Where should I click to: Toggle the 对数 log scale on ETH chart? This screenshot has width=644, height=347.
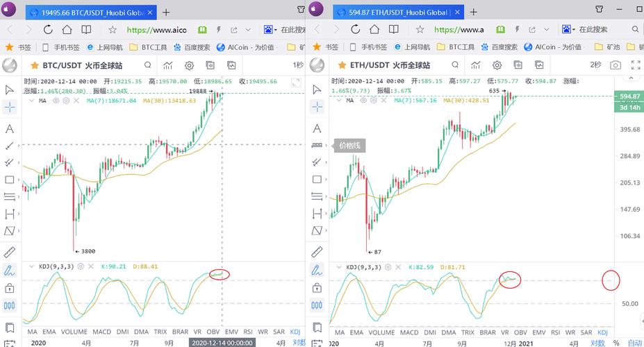[597, 343]
